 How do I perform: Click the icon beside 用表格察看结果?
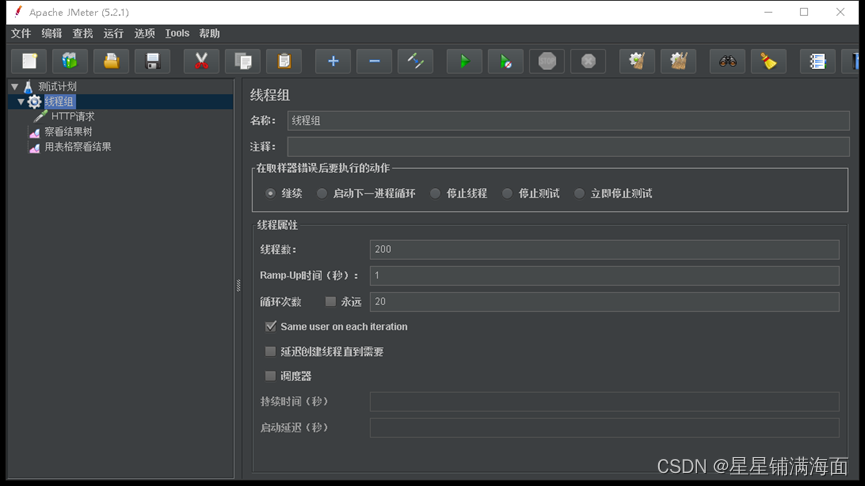click(x=34, y=147)
